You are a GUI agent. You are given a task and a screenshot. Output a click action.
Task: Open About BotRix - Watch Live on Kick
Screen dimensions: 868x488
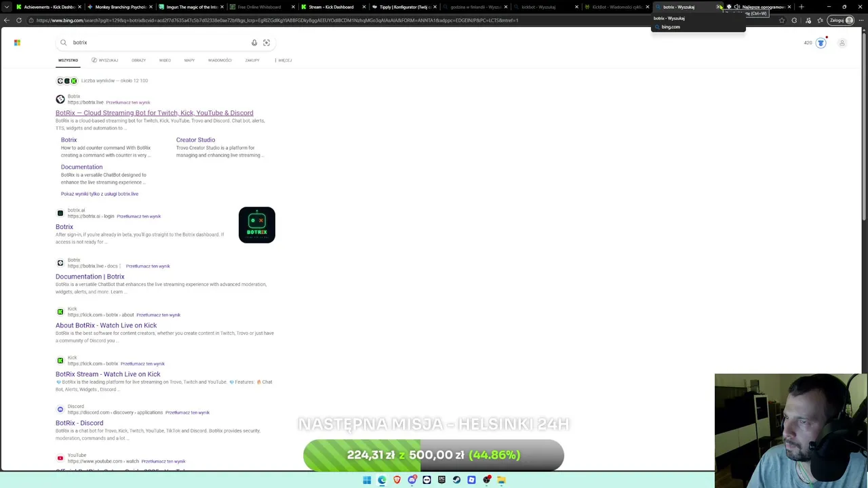(106, 325)
